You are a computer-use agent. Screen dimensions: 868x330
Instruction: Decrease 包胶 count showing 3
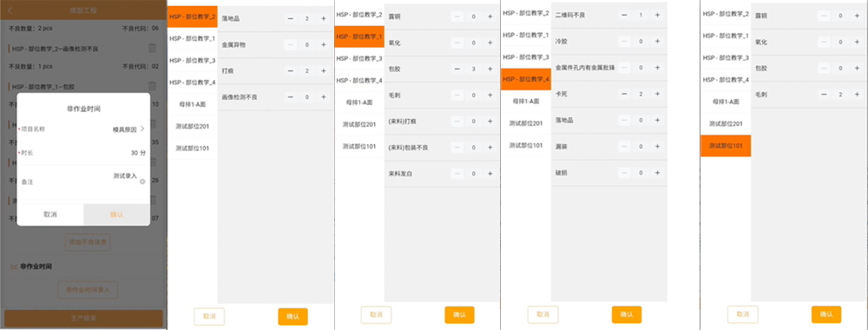point(457,69)
